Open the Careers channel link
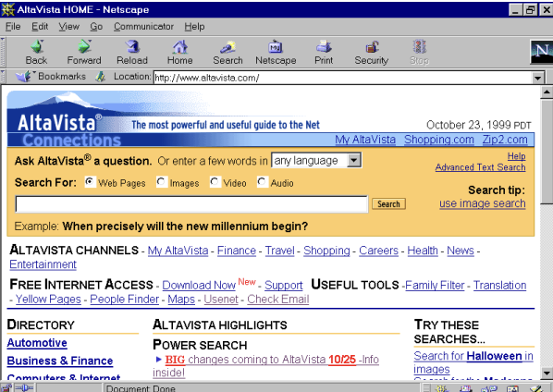Screen dimensions: 553x392 tap(378, 251)
